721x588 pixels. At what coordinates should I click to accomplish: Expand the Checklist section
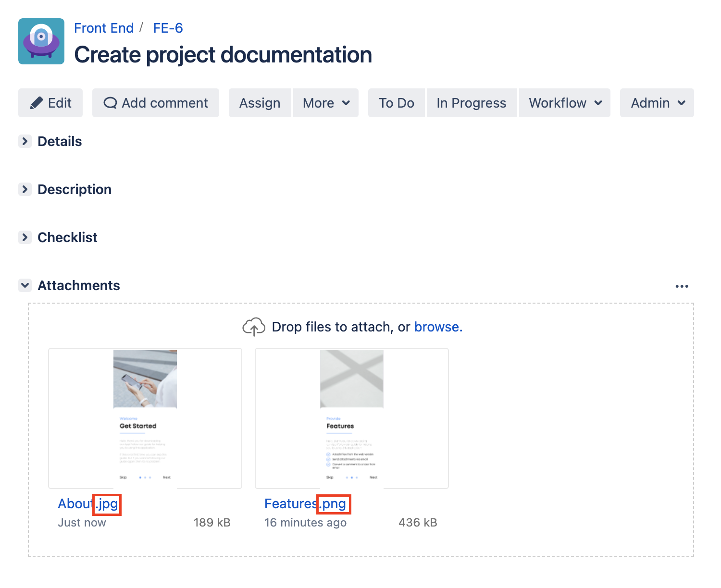coord(25,237)
